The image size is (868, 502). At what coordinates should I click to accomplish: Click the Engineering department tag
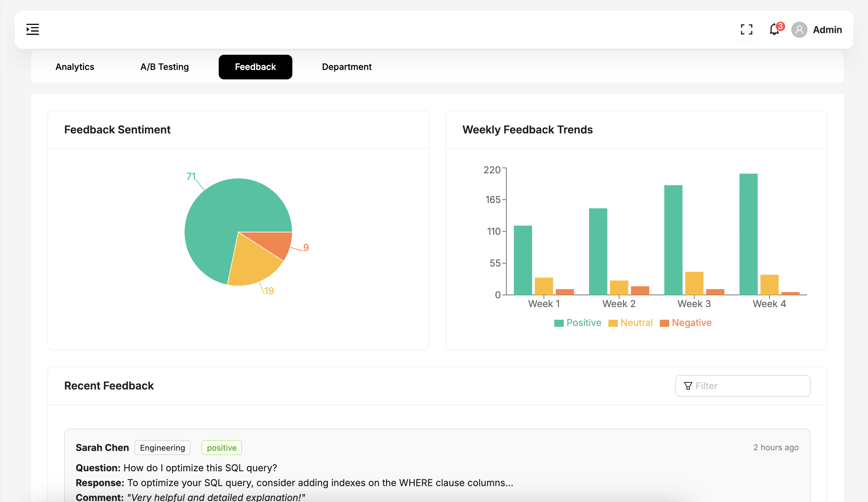pos(162,448)
